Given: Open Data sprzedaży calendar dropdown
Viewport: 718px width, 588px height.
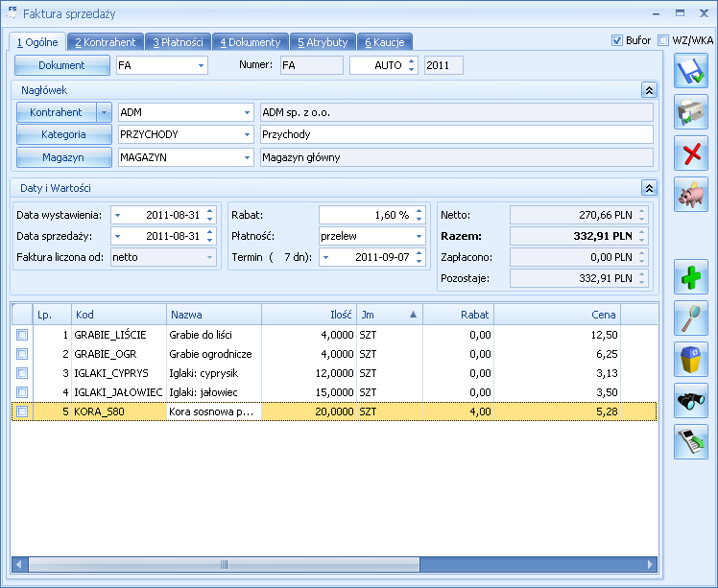Looking at the screenshot, I should click(x=118, y=236).
